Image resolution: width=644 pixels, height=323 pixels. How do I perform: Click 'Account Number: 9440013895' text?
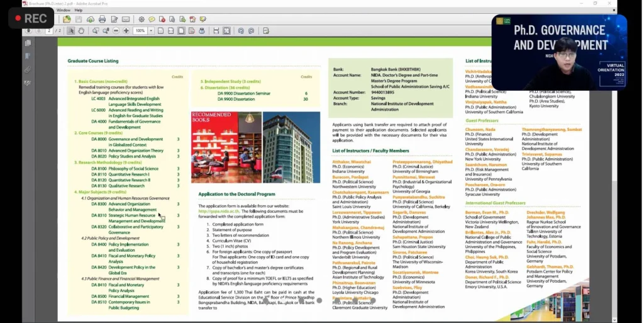pyautogui.click(x=364, y=93)
